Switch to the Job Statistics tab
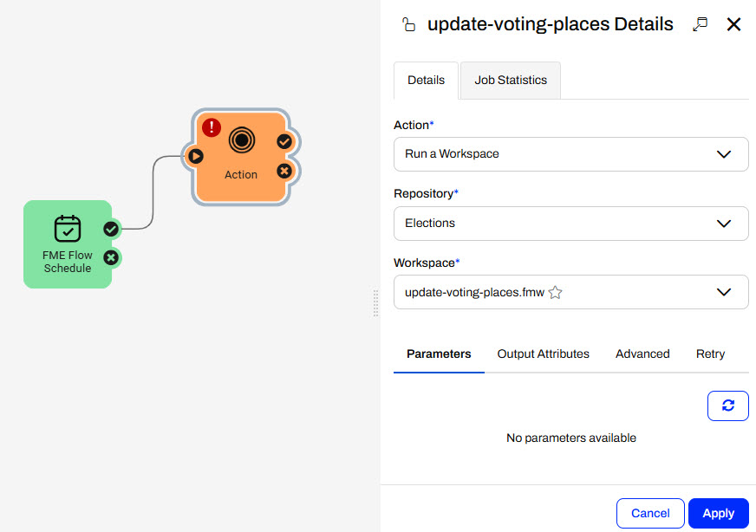The width and height of the screenshot is (756, 532). coord(511,80)
